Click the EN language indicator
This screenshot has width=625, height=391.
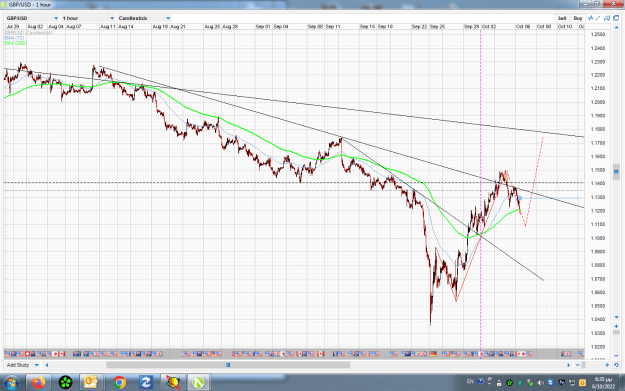(x=470, y=382)
